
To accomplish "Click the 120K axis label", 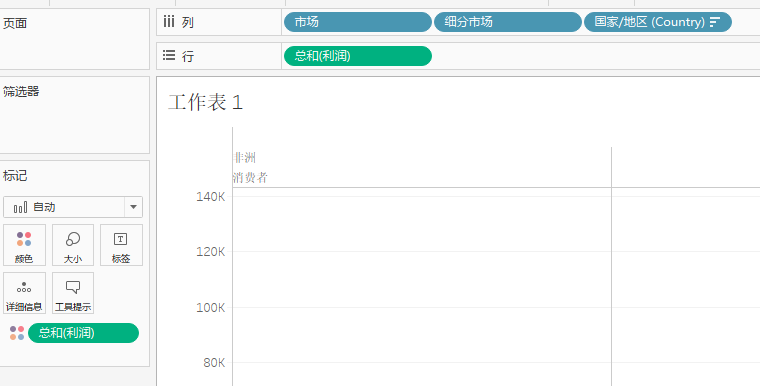I will (x=210, y=251).
